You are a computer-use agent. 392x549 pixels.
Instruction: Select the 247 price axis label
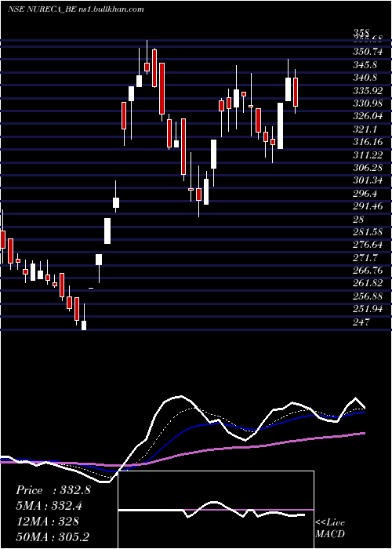361,322
